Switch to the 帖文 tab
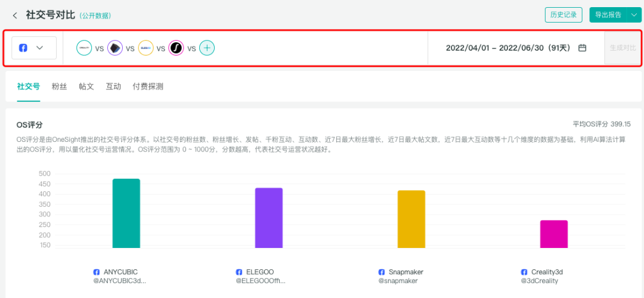 [86, 86]
